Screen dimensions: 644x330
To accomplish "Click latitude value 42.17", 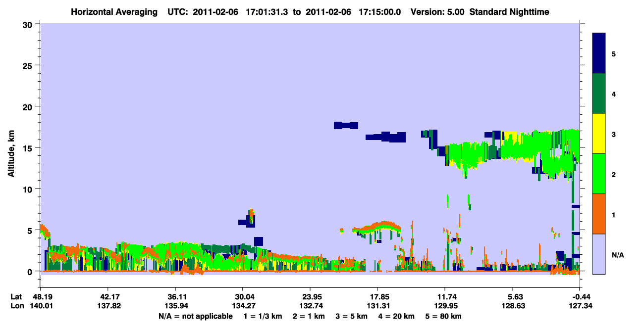I will click(107, 297).
